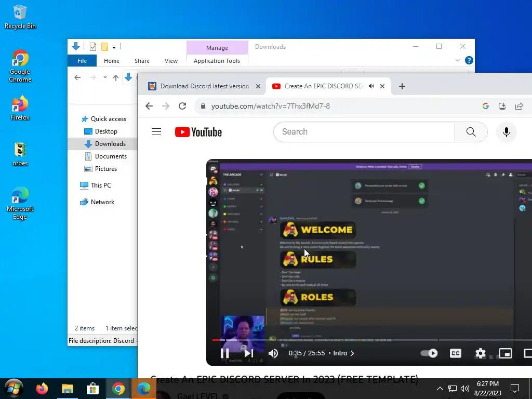Click the Manage contextual tab in Explorer
The image size is (532, 399).
(217, 48)
